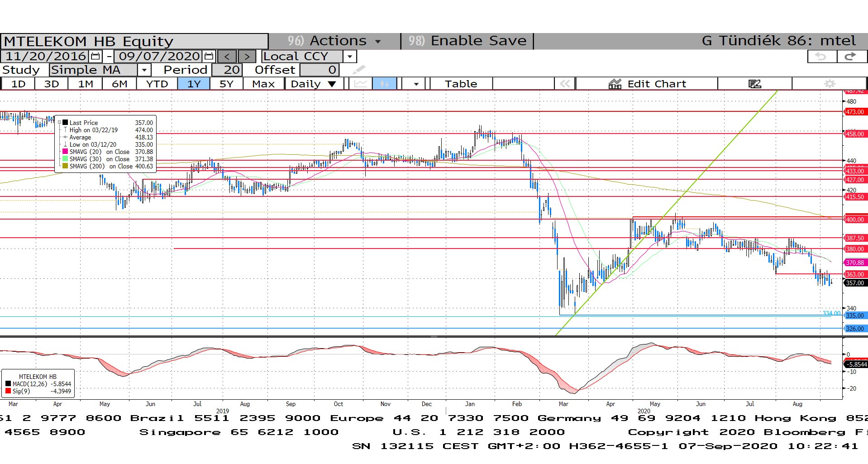Click the Edit Chart button
This screenshot has height=464, width=868.
(x=647, y=84)
